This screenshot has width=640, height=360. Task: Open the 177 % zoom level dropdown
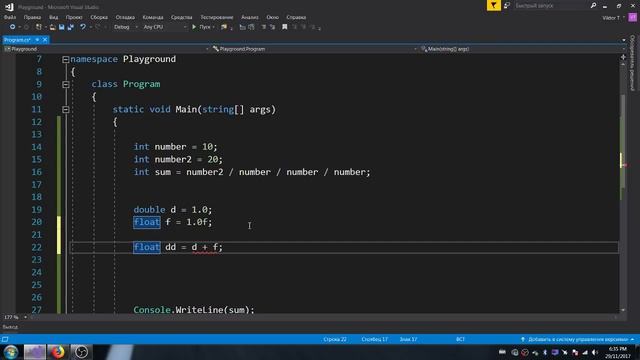tap(16, 317)
